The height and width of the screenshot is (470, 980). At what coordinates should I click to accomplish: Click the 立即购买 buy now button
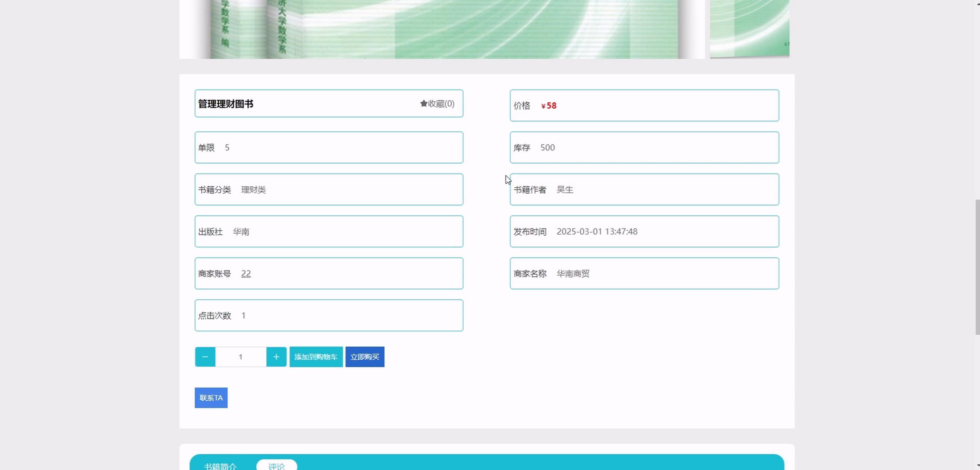pyautogui.click(x=365, y=357)
